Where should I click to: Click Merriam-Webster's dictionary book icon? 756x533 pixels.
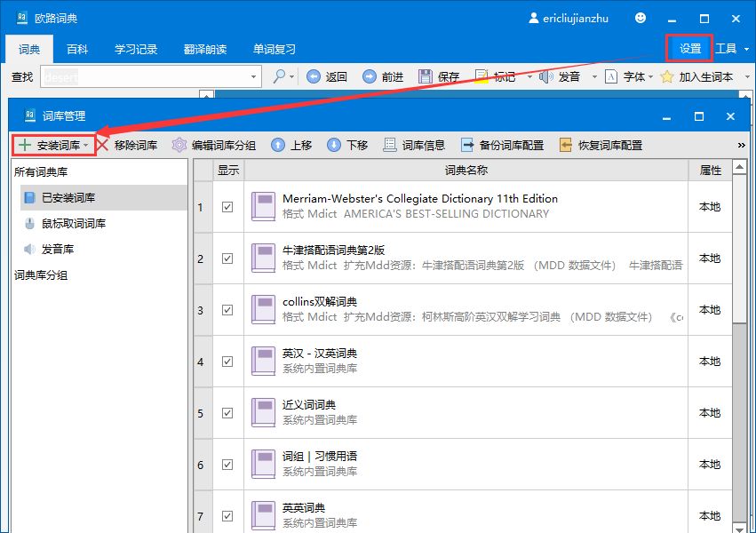click(263, 207)
